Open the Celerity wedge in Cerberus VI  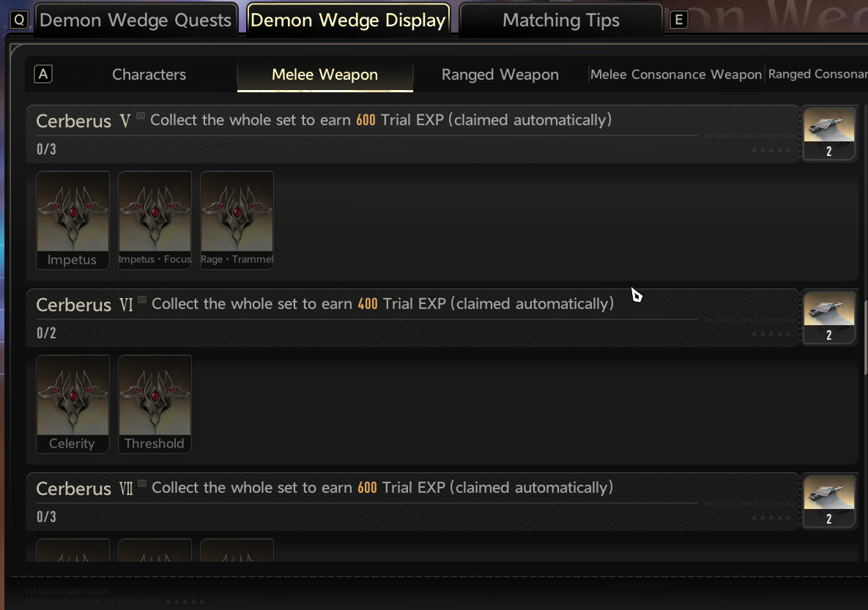tap(73, 403)
